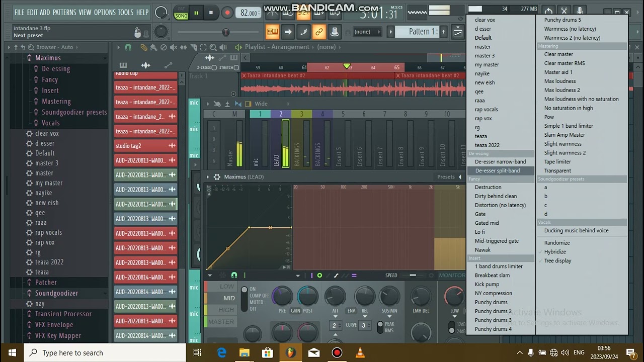Image resolution: width=644 pixels, height=362 pixels.
Task: Select the mute tool in playlist toolbar
Action: pos(173,47)
